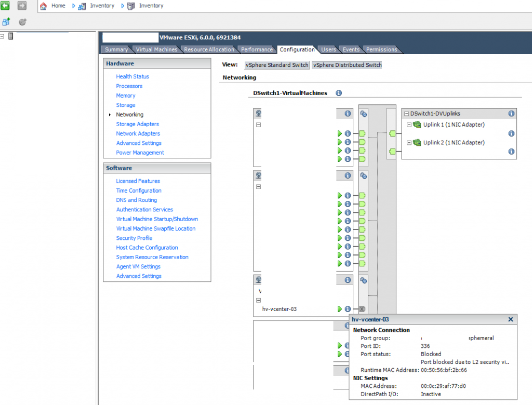Open the Users tab

tap(328, 49)
